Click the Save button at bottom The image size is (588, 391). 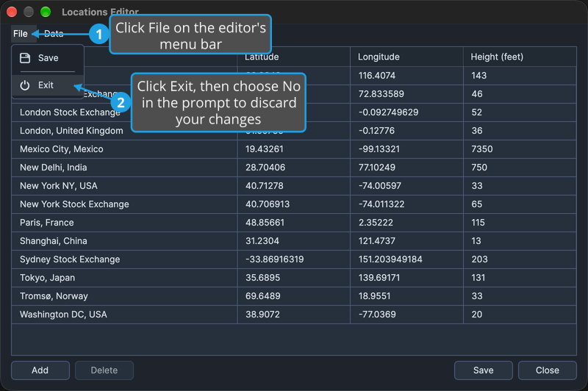484,370
